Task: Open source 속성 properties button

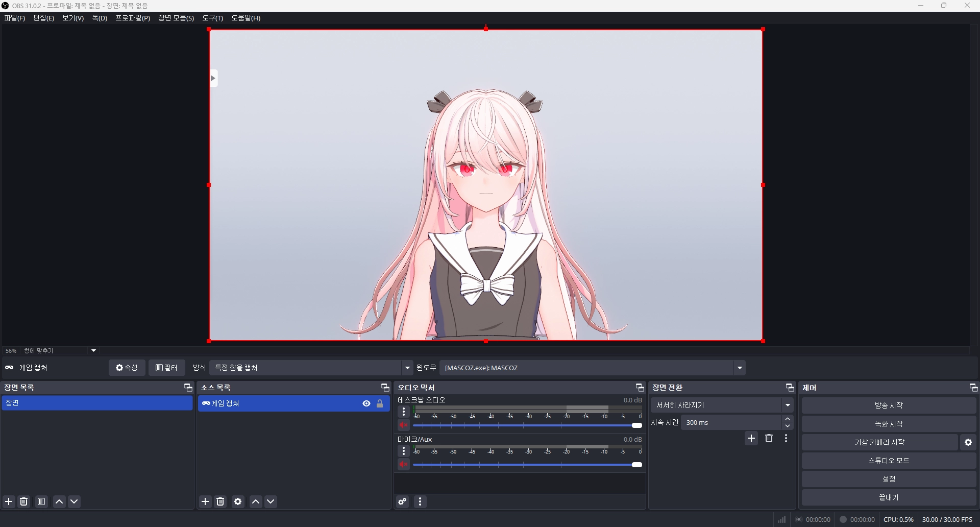Action: coord(127,368)
